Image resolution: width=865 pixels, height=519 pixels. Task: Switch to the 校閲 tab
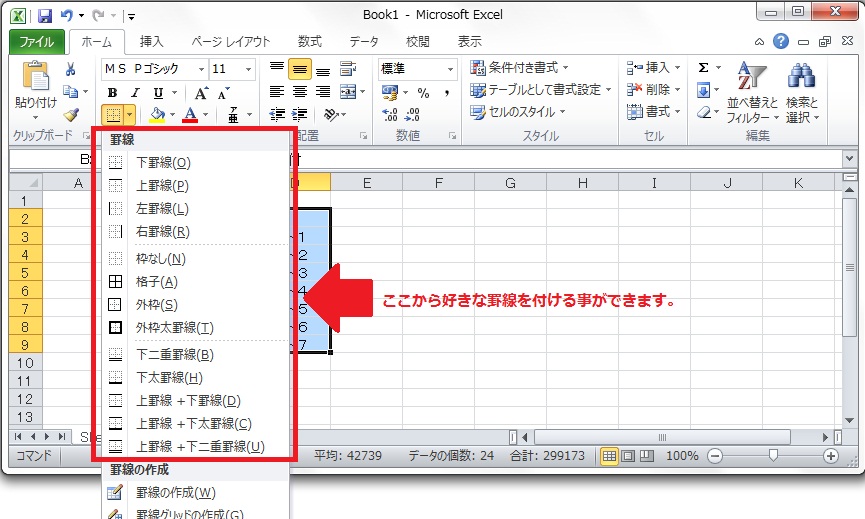coord(418,42)
